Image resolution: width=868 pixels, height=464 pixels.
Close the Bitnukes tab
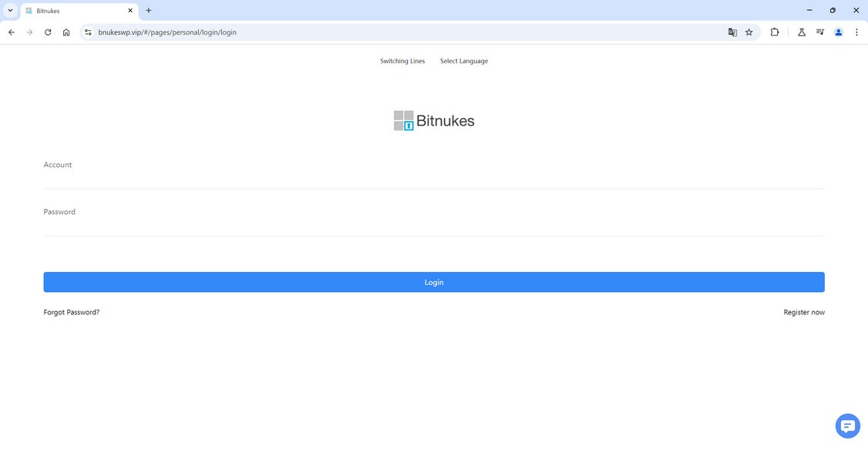(130, 11)
